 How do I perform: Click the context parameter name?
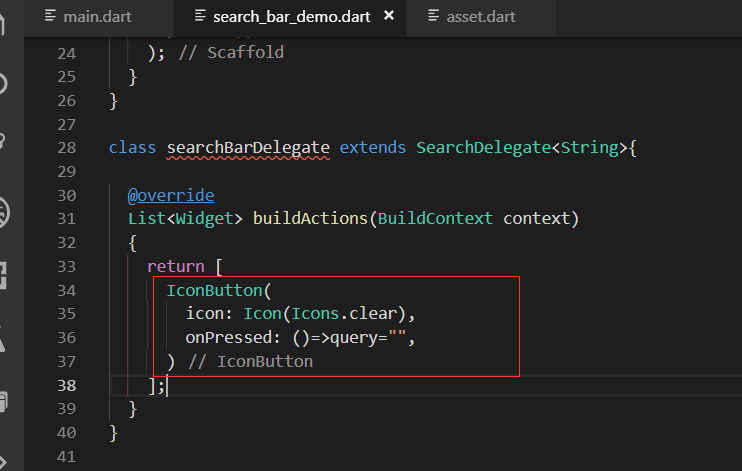(x=536, y=219)
